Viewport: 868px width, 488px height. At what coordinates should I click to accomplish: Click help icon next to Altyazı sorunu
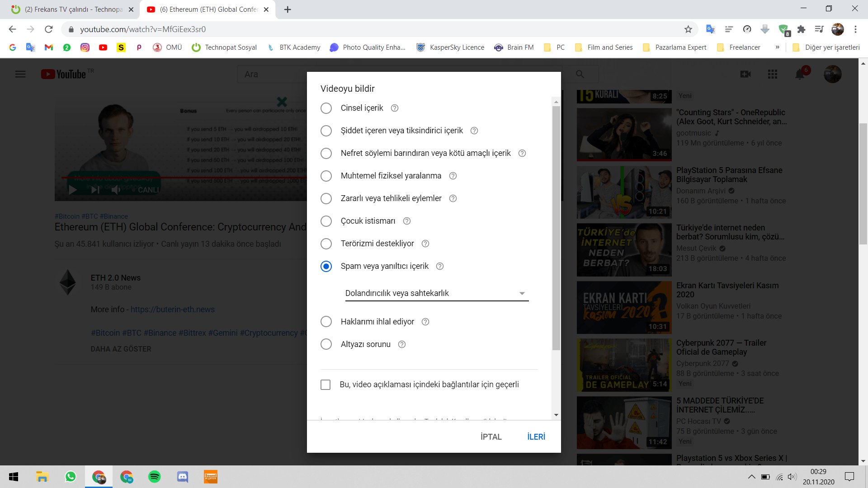point(401,344)
